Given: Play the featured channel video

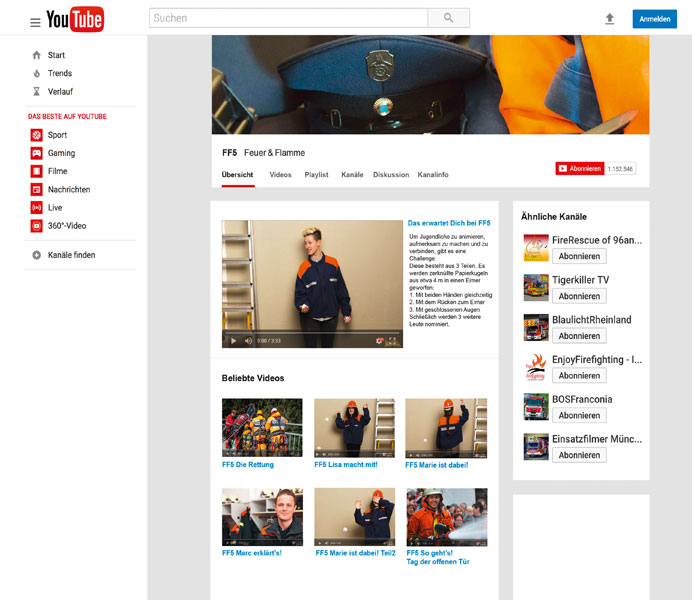Looking at the screenshot, I should pos(234,341).
